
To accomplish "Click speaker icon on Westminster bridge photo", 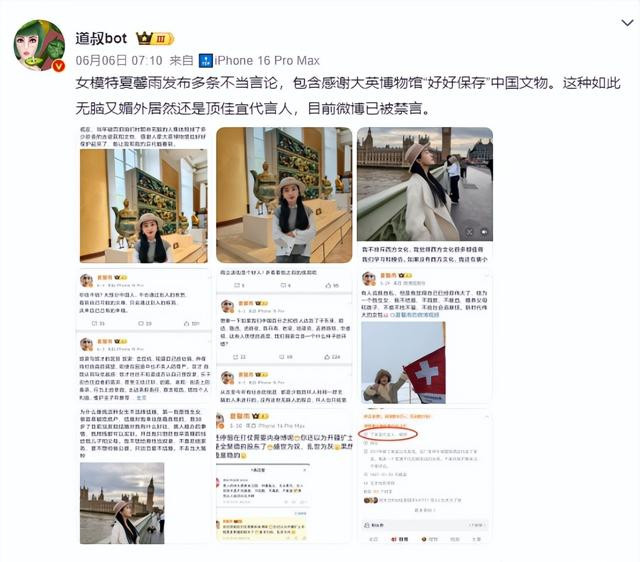I will click(484, 232).
